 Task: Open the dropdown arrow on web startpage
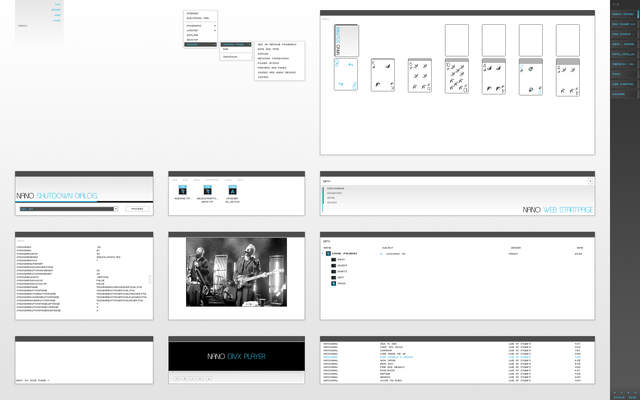(x=590, y=181)
